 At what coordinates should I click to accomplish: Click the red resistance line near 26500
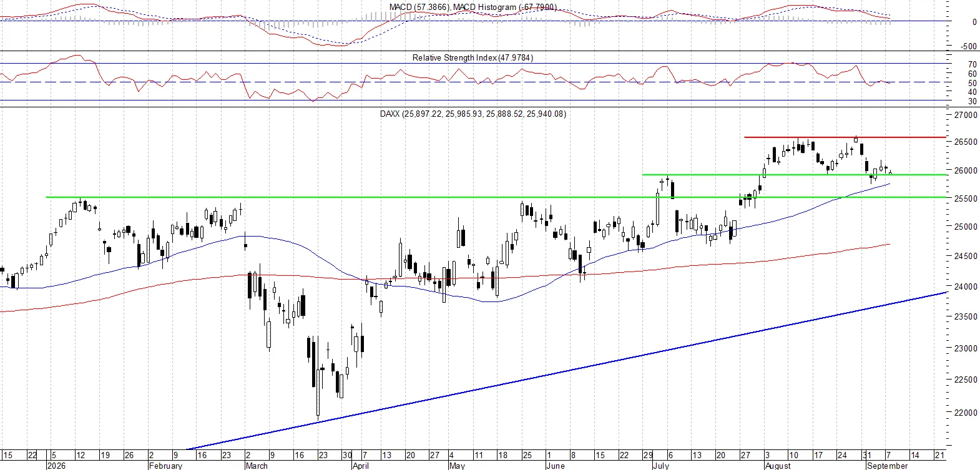tap(845, 137)
